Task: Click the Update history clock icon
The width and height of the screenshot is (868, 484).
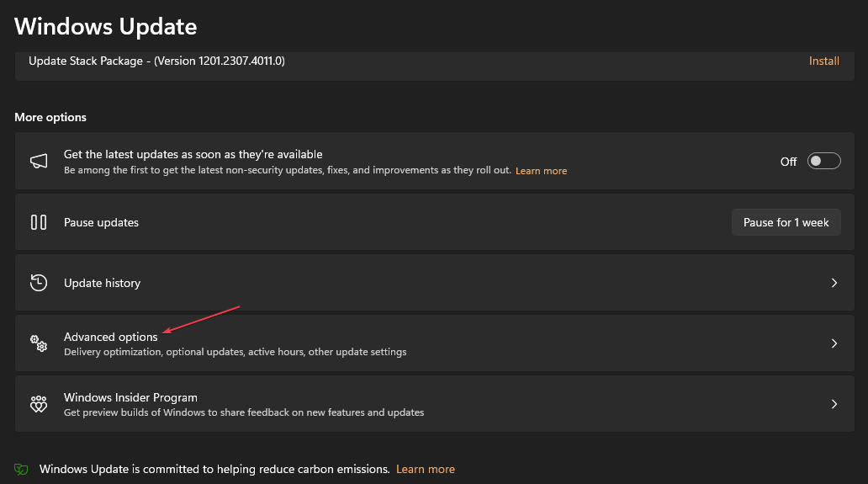Action: (x=39, y=283)
